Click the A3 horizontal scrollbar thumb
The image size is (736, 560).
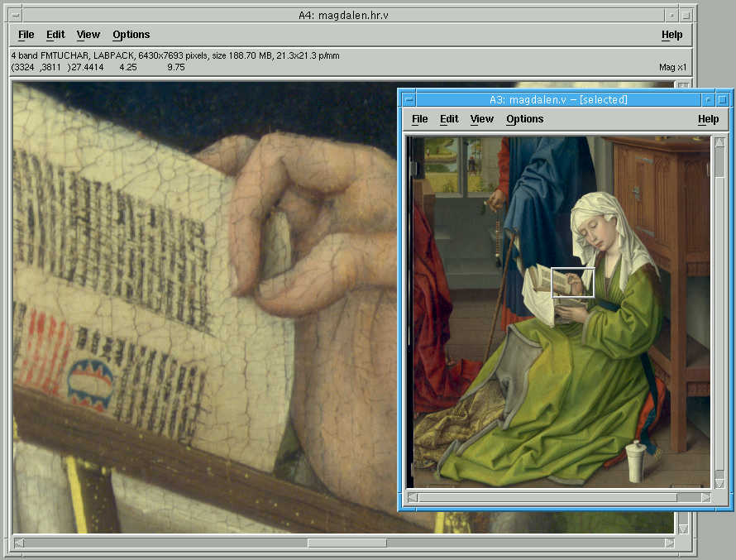(x=547, y=497)
